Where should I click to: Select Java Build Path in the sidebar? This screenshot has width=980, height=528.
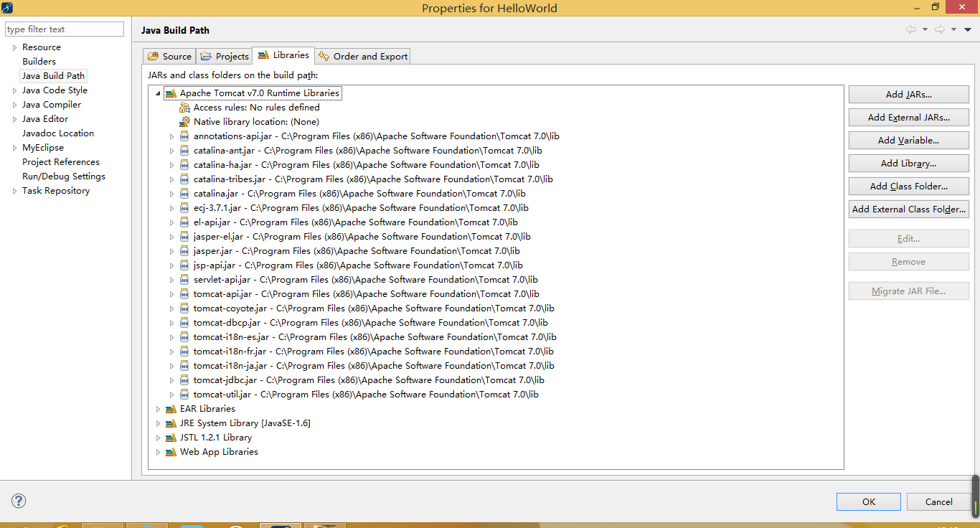(53, 76)
